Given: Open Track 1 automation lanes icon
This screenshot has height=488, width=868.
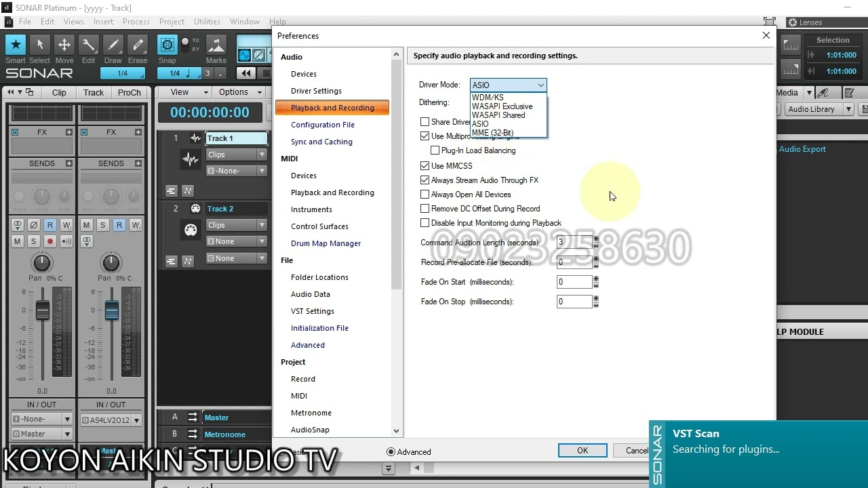Looking at the screenshot, I should tap(188, 191).
